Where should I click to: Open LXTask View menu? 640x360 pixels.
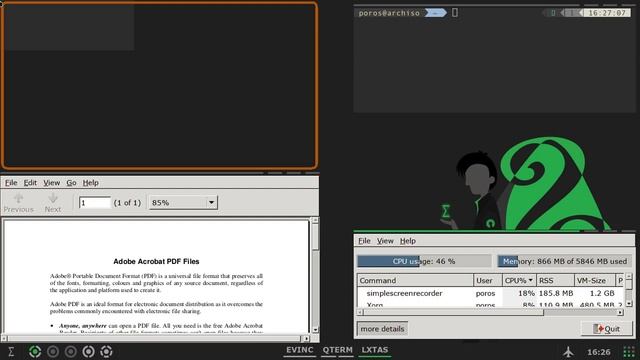pyautogui.click(x=385, y=241)
